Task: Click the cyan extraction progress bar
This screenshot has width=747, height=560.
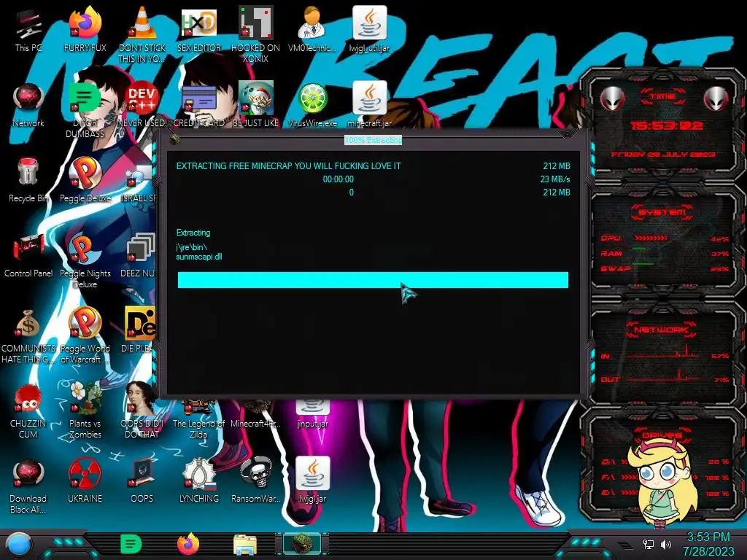Action: (x=373, y=280)
